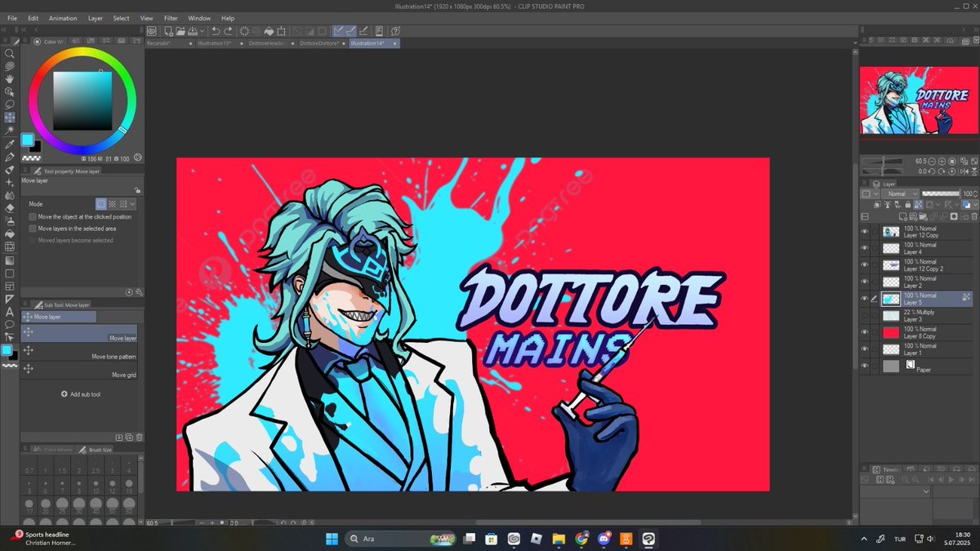Hide the Paper layer with its eye icon
This screenshot has height=551, width=980.
coord(865,367)
